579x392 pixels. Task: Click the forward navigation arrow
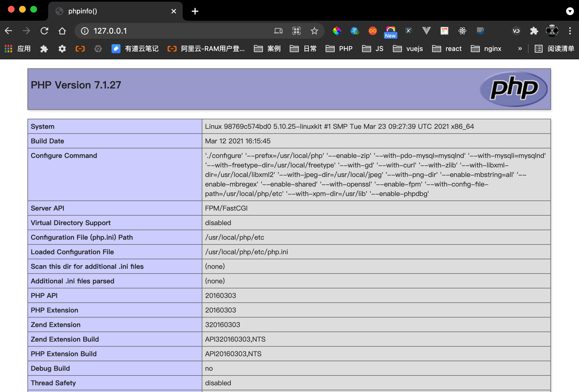[x=26, y=31]
